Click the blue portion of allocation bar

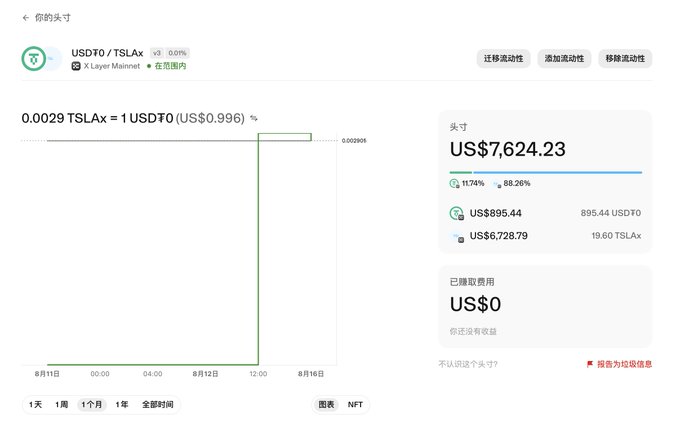click(x=558, y=173)
